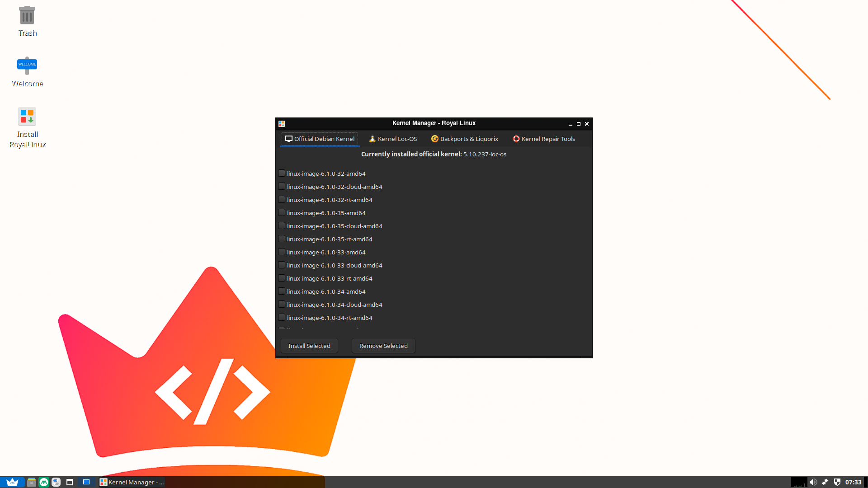Check linux-image-6.1.0-32-amd64 checkbox
868x488 pixels.
coord(282,173)
